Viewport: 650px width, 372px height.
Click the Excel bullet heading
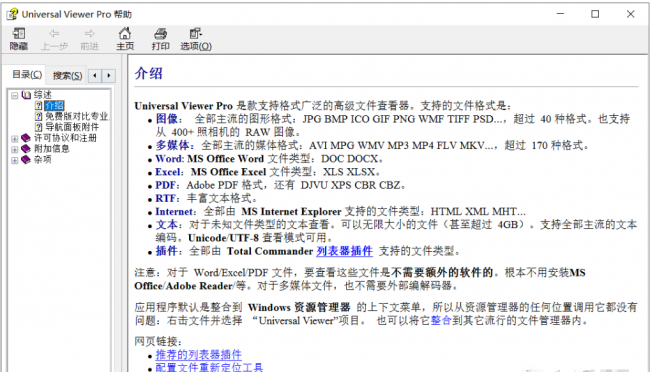click(168, 172)
